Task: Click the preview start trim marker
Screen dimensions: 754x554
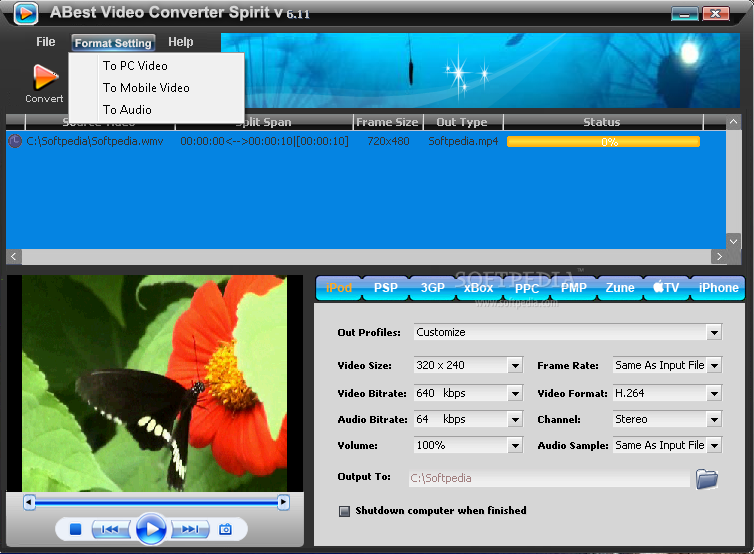Action: [x=29, y=503]
